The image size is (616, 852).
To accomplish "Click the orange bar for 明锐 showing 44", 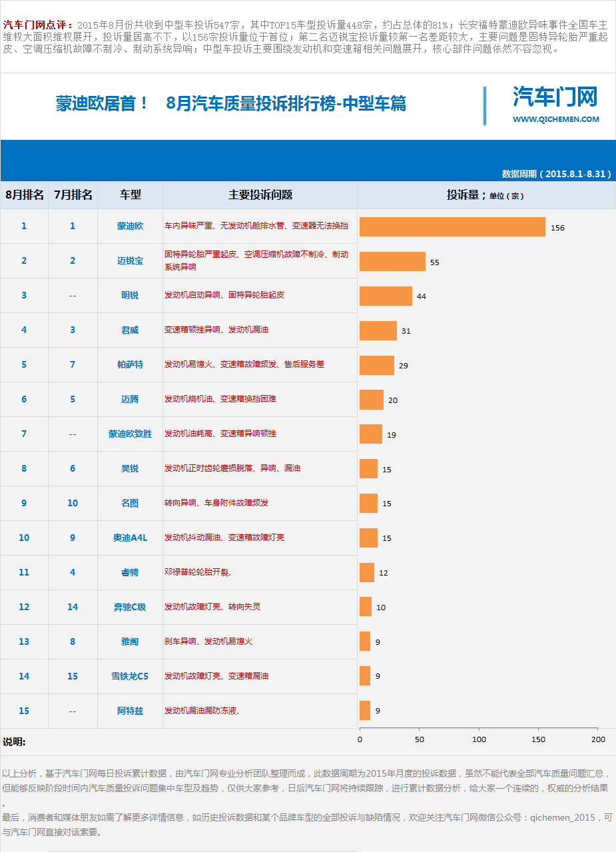I will (386, 296).
